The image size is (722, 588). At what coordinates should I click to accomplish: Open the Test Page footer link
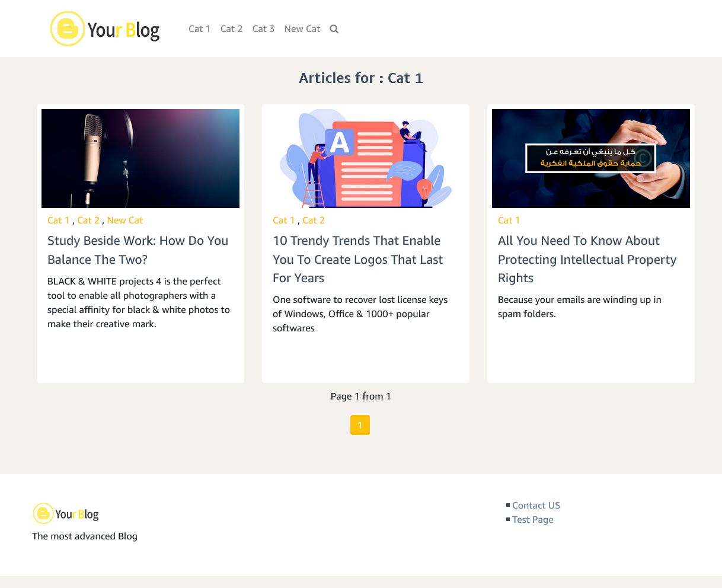(x=532, y=520)
